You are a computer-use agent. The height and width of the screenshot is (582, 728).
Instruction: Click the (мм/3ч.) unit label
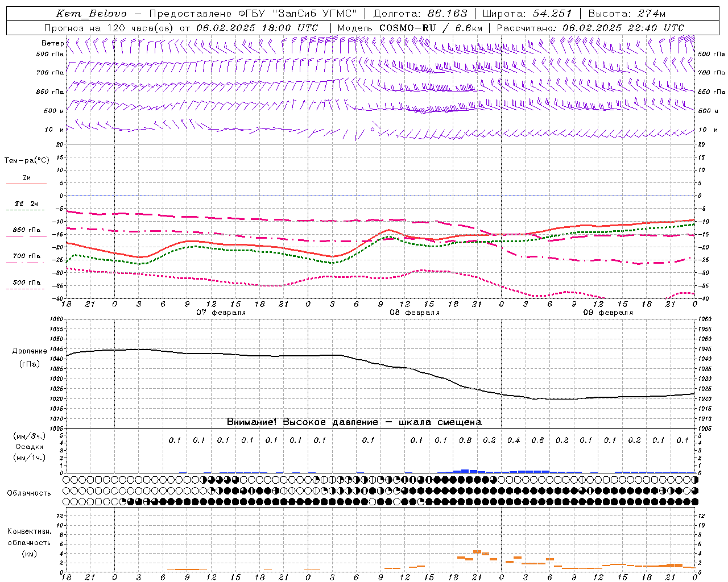pyautogui.click(x=30, y=436)
